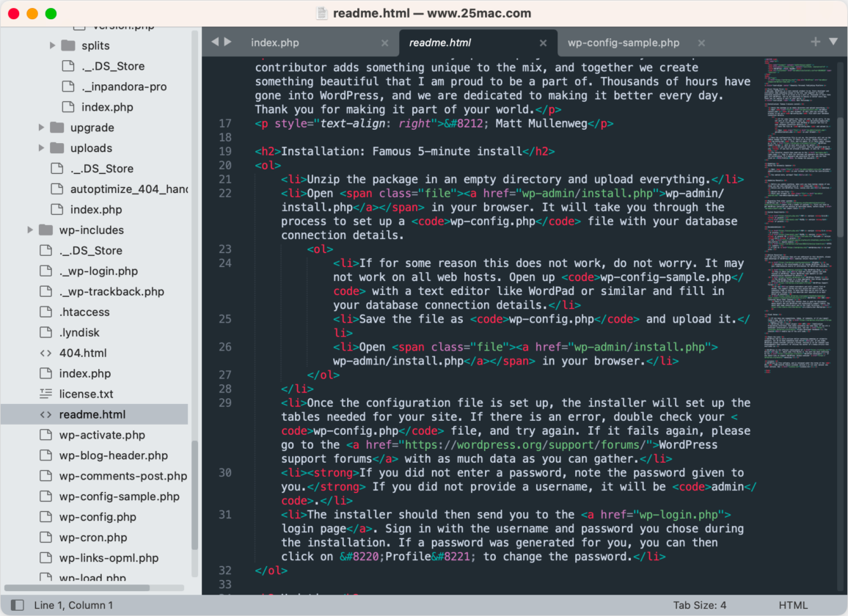Click the wp-config-sample.php sidebar file icon
Image resolution: width=848 pixels, height=616 pixels.
46,496
